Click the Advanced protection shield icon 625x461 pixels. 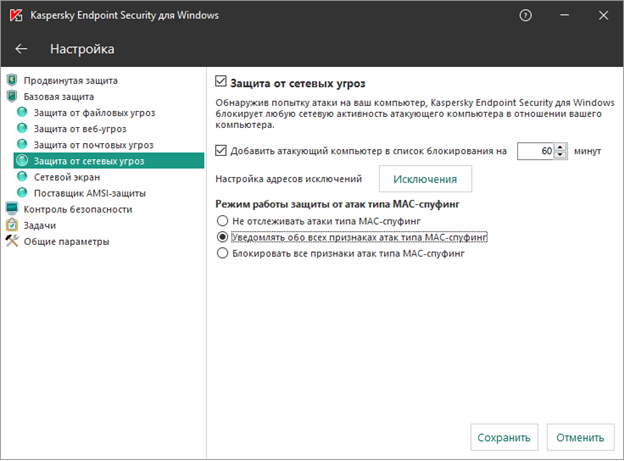pos(12,80)
